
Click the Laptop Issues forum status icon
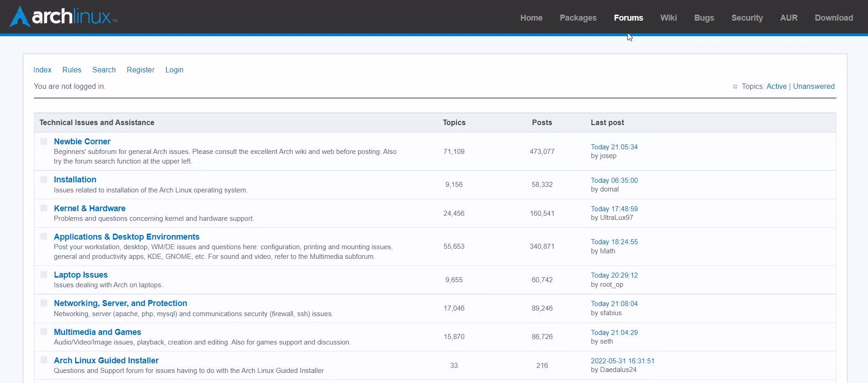pos(44,275)
